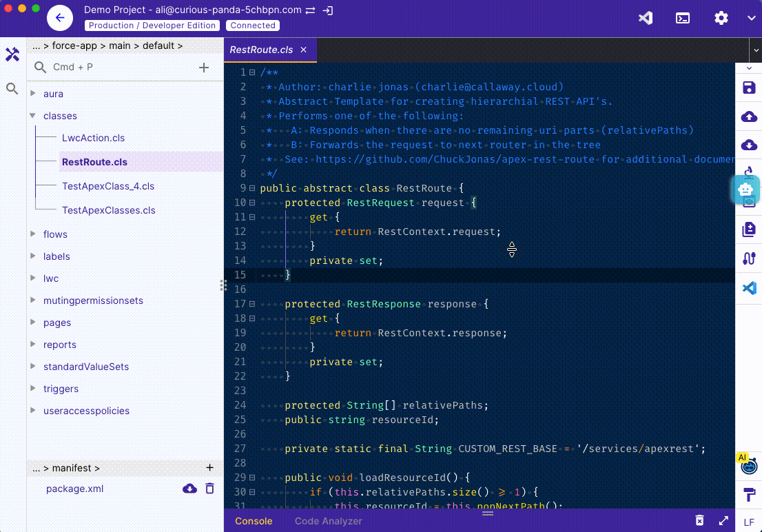Delete package.xml with trash icon
The image size is (762, 532).
coord(210,489)
